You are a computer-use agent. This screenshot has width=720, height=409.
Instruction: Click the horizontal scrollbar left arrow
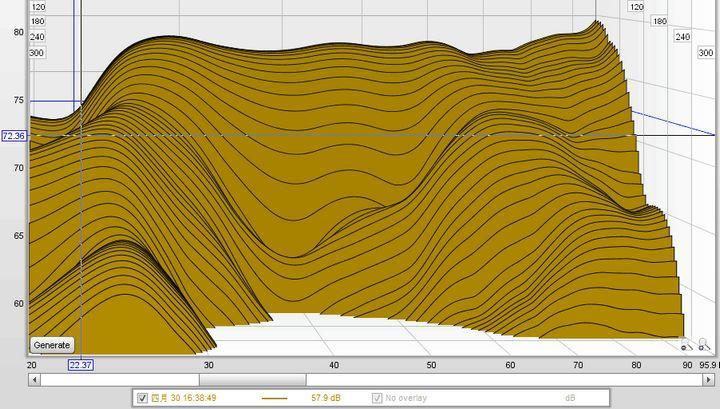coord(36,380)
